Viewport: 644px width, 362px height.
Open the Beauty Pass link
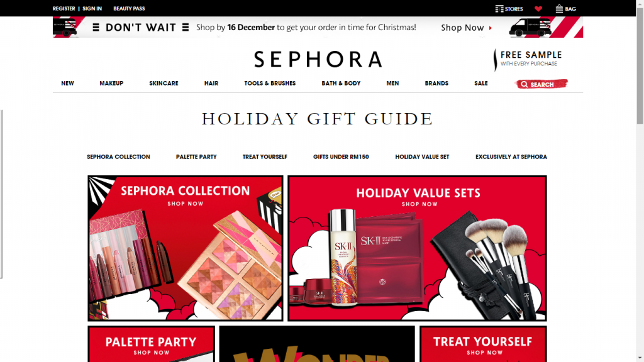pos(129,9)
